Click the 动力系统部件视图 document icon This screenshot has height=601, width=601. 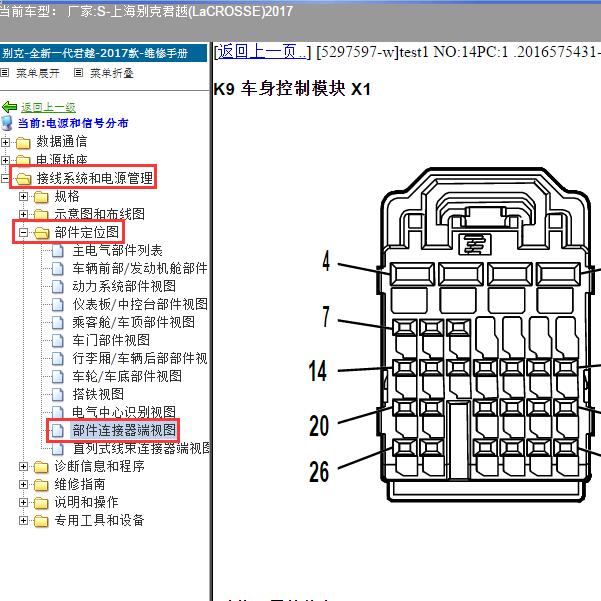click(57, 287)
